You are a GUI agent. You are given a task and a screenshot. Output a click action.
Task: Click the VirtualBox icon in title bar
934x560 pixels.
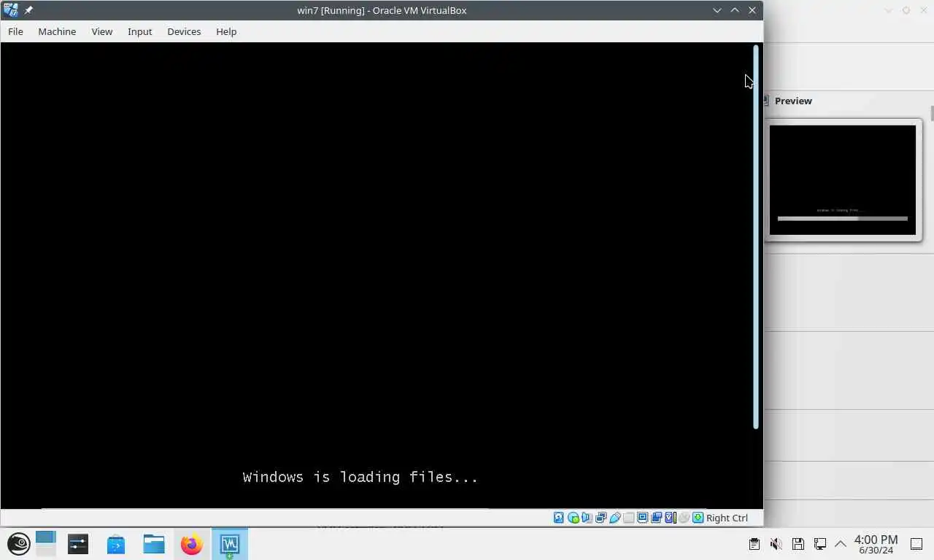click(x=11, y=10)
